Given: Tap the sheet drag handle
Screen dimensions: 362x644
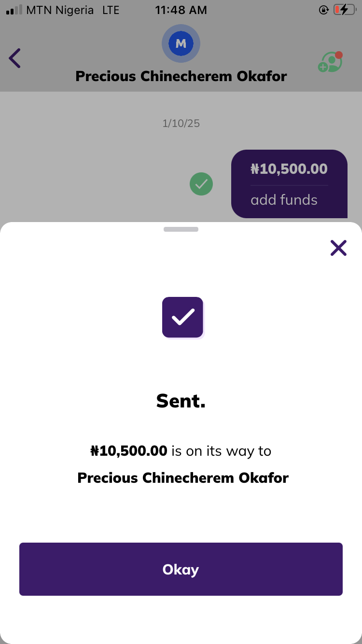Looking at the screenshot, I should coord(181,229).
